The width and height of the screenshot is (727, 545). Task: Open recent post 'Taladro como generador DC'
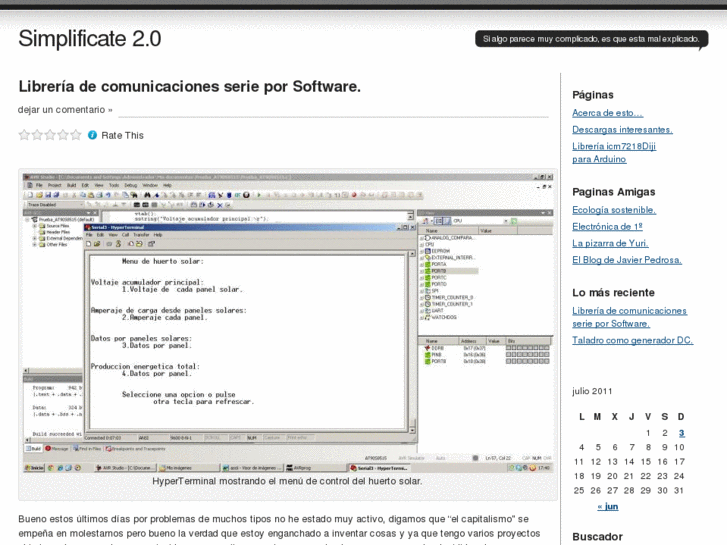[x=632, y=340]
